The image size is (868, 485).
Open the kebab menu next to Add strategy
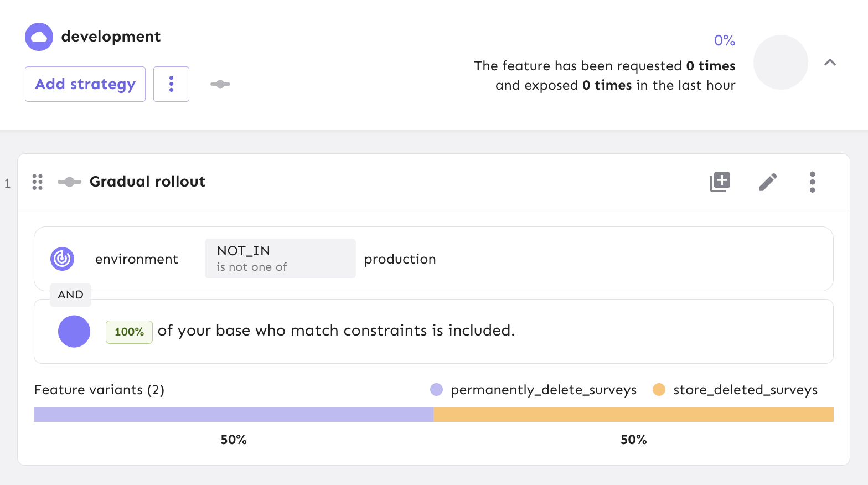pyautogui.click(x=171, y=84)
